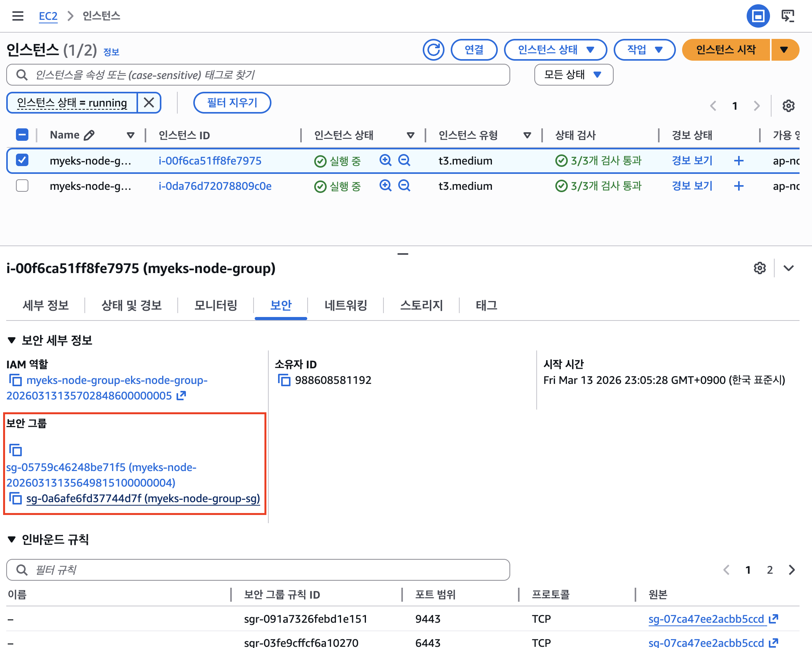Switch to the 스토리지 tab
The height and width of the screenshot is (648, 812).
click(422, 306)
